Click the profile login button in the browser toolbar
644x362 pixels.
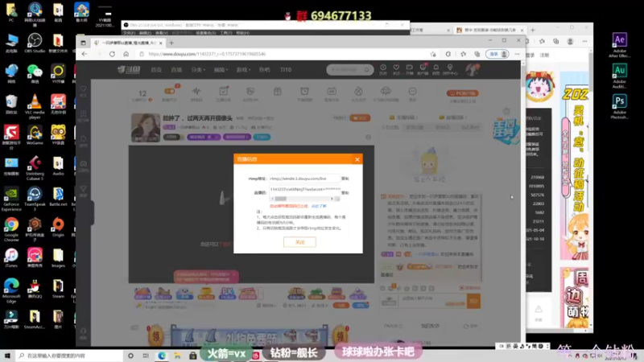497,54
